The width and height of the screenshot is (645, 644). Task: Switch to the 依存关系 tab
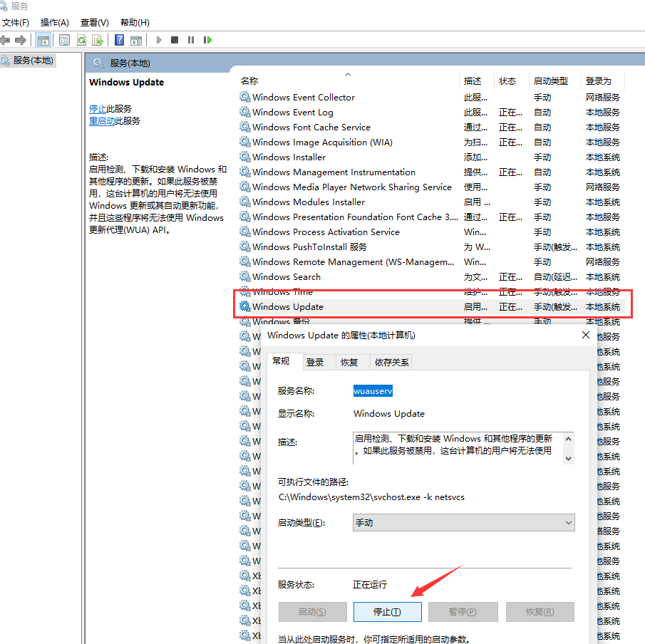(x=391, y=362)
